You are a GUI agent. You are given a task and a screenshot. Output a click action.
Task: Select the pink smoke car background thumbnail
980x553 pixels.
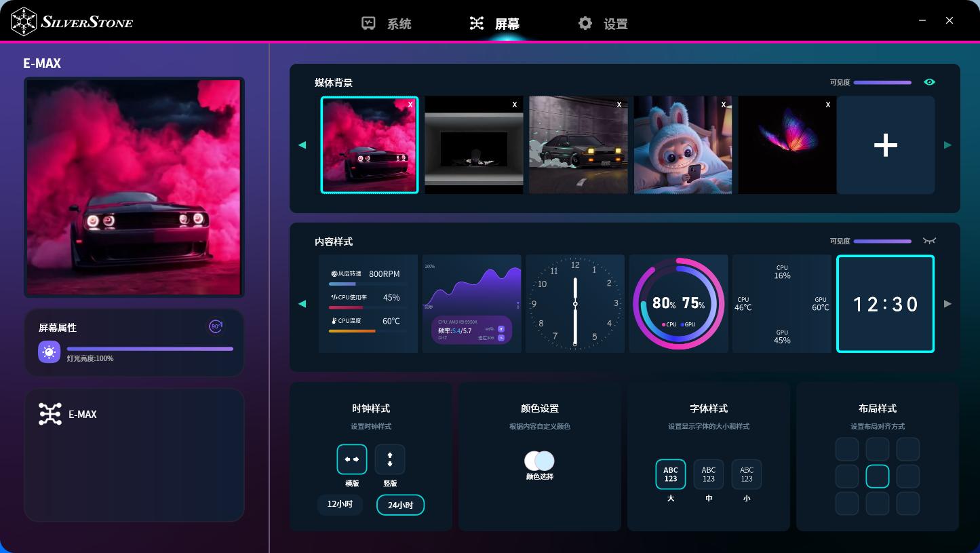click(x=370, y=145)
